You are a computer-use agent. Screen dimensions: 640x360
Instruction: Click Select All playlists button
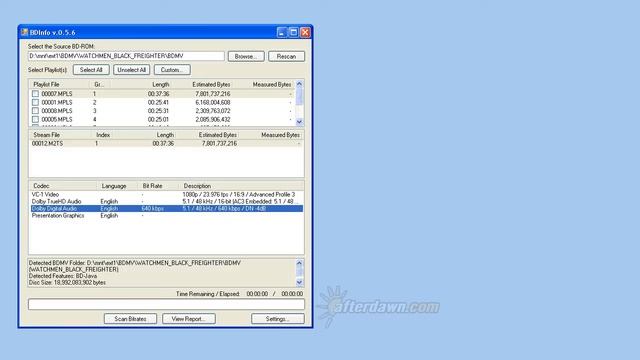[91, 70]
